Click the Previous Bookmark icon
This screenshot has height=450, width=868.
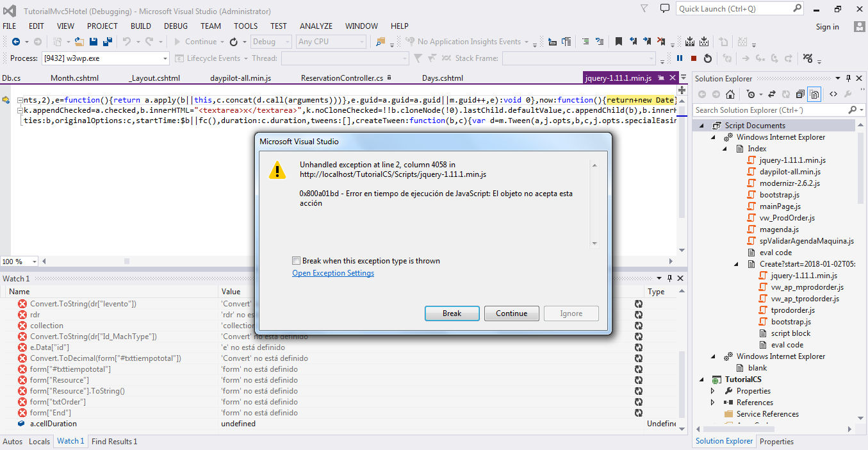634,42
